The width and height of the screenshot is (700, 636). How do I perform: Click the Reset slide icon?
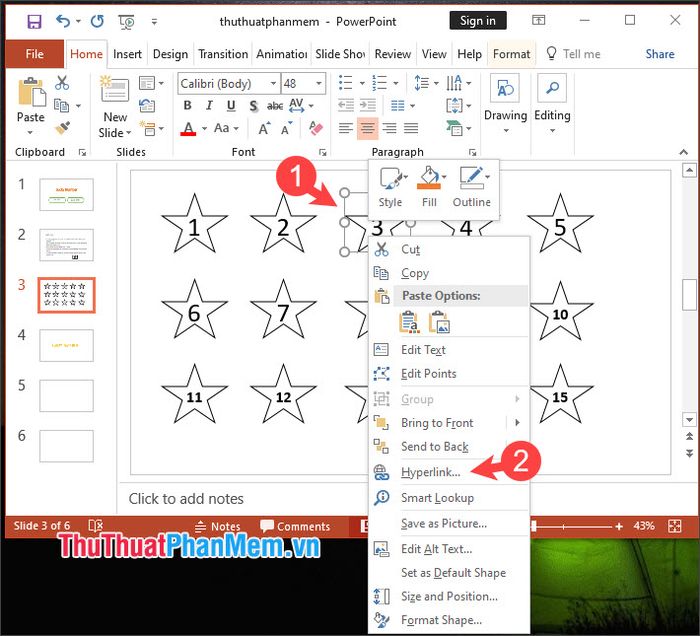(147, 105)
